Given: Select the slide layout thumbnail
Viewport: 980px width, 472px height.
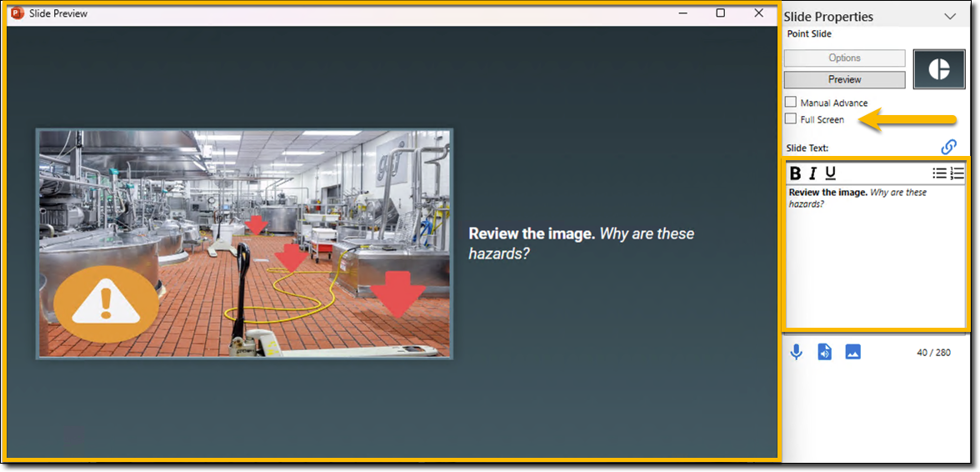Looking at the screenshot, I should coord(938,69).
